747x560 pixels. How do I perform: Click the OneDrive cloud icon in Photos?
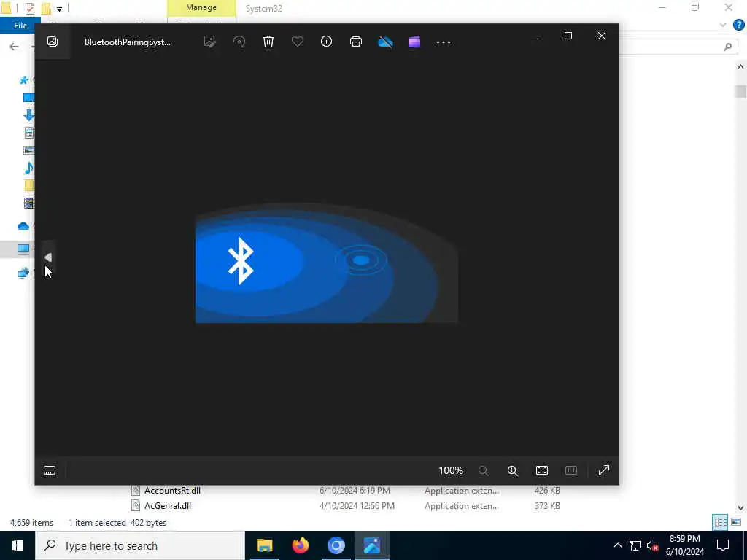(385, 42)
